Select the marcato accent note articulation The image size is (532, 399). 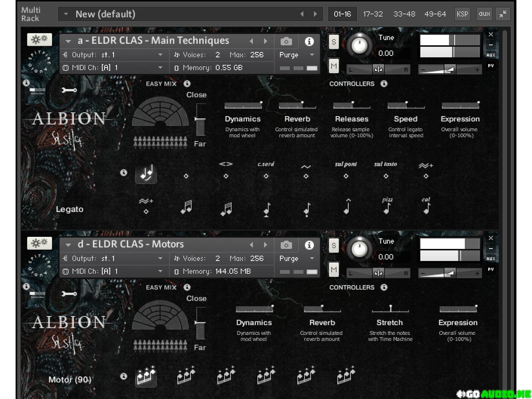click(347, 207)
